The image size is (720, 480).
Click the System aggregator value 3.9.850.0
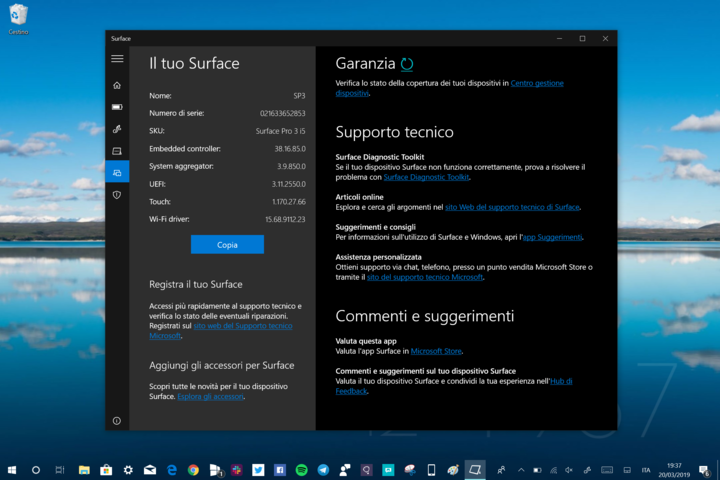tap(291, 166)
